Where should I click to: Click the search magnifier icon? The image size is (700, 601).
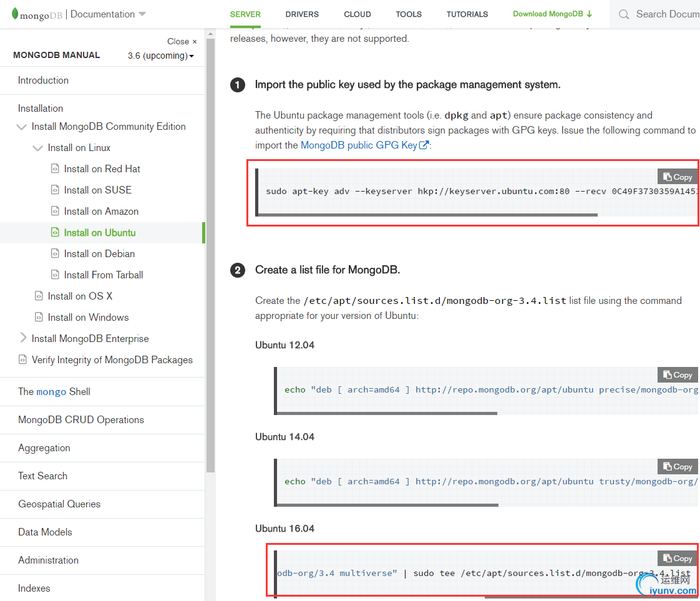pyautogui.click(x=624, y=14)
